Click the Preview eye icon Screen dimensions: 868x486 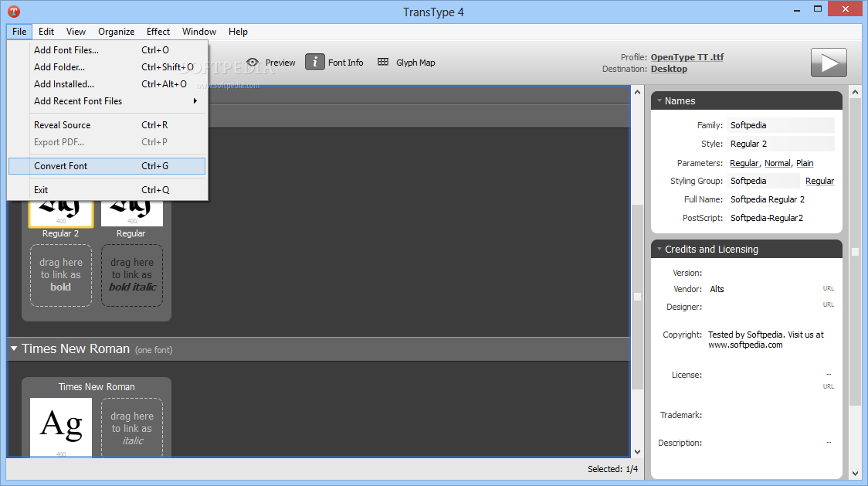(x=253, y=62)
